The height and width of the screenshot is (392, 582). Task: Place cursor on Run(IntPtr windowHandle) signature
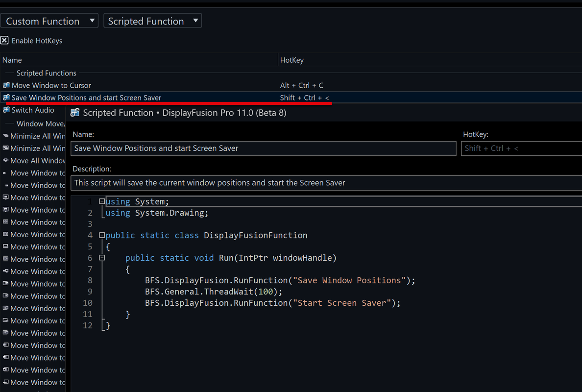pos(278,258)
